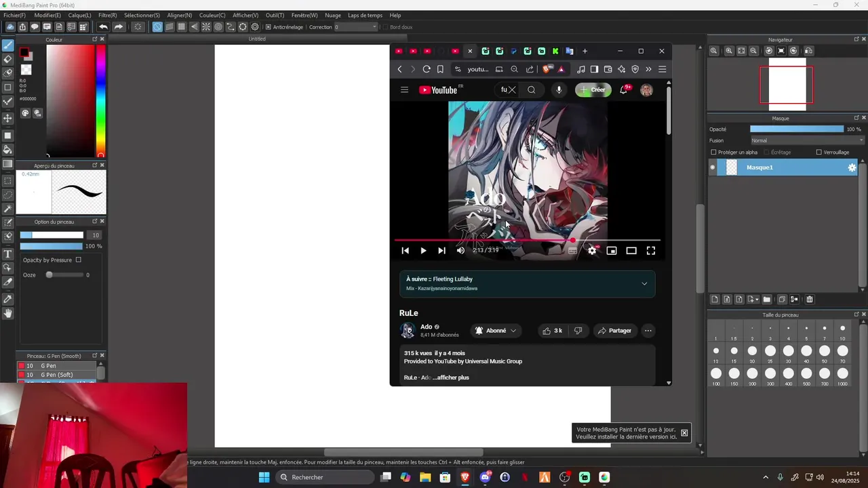Open the Fusion blend mode dropdown
Viewport: 868px width, 488px height.
(x=807, y=140)
